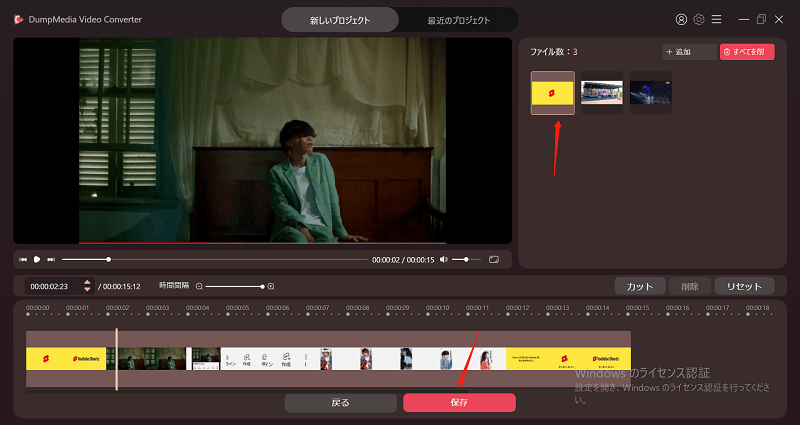Viewport: 800px width, 425px height.
Task: Click the 時間間隔 label
Action: coord(174,286)
